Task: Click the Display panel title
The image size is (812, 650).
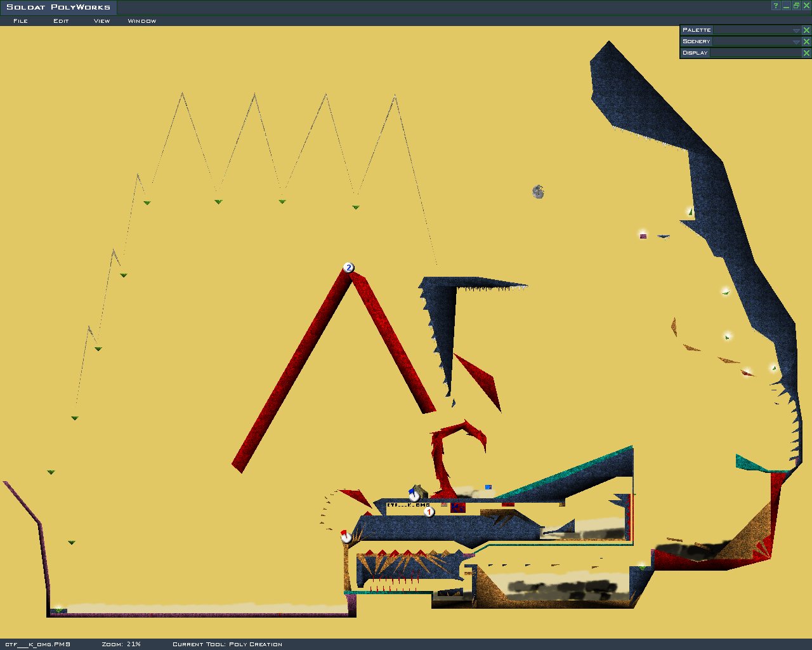Action: coord(695,53)
